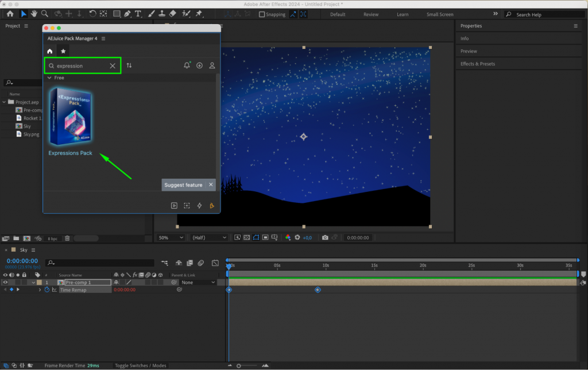Screen dimensions: 588x370
Task: Select the Hand tool
Action: point(34,14)
